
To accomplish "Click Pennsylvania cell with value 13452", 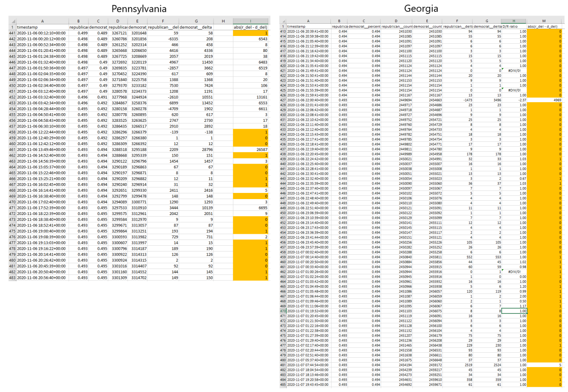I will pyautogui.click(x=196, y=103).
